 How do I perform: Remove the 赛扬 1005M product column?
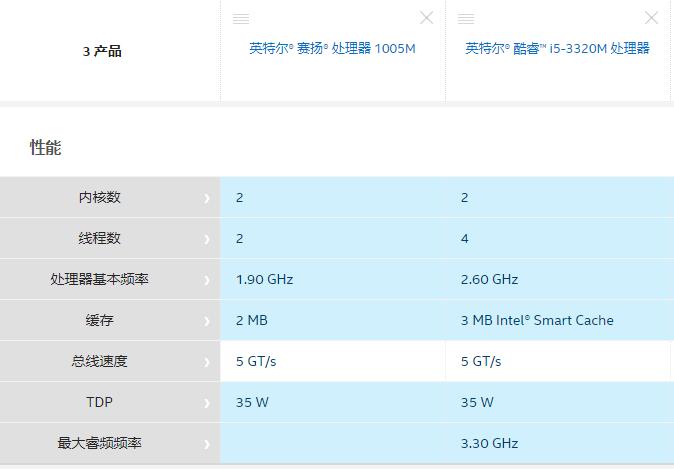426,18
